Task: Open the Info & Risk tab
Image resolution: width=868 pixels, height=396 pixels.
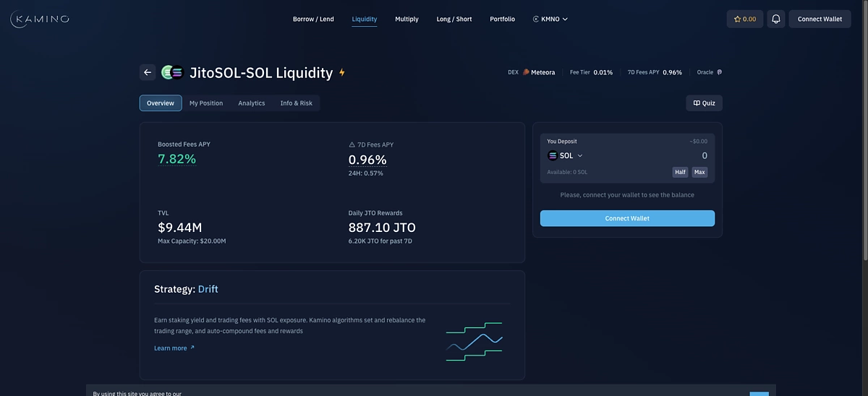Action: pyautogui.click(x=297, y=103)
